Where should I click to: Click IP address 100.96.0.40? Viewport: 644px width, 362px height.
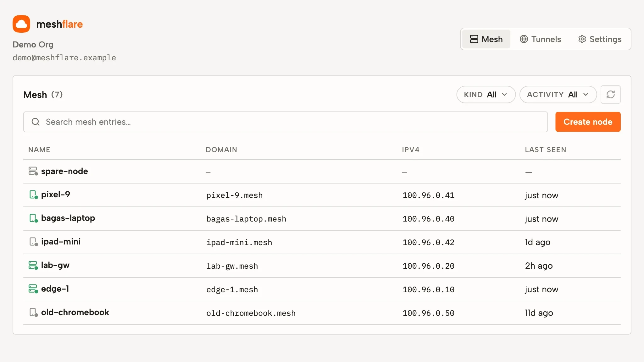[429, 219]
